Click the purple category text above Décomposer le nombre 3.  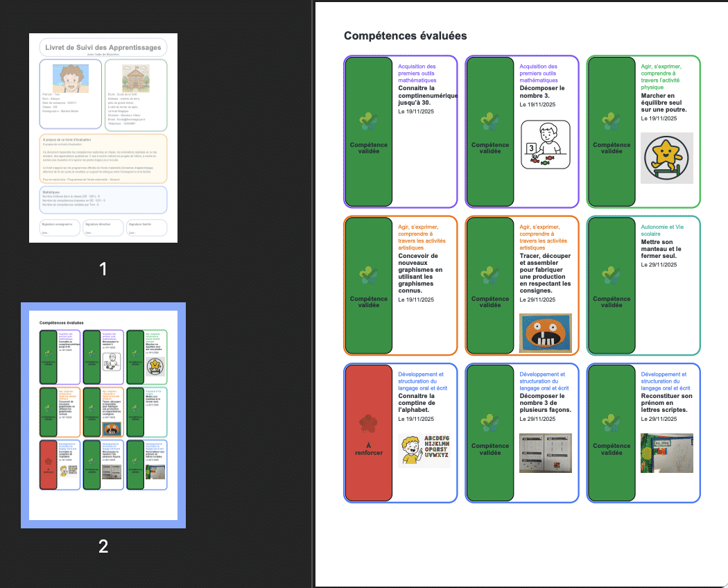click(x=539, y=73)
